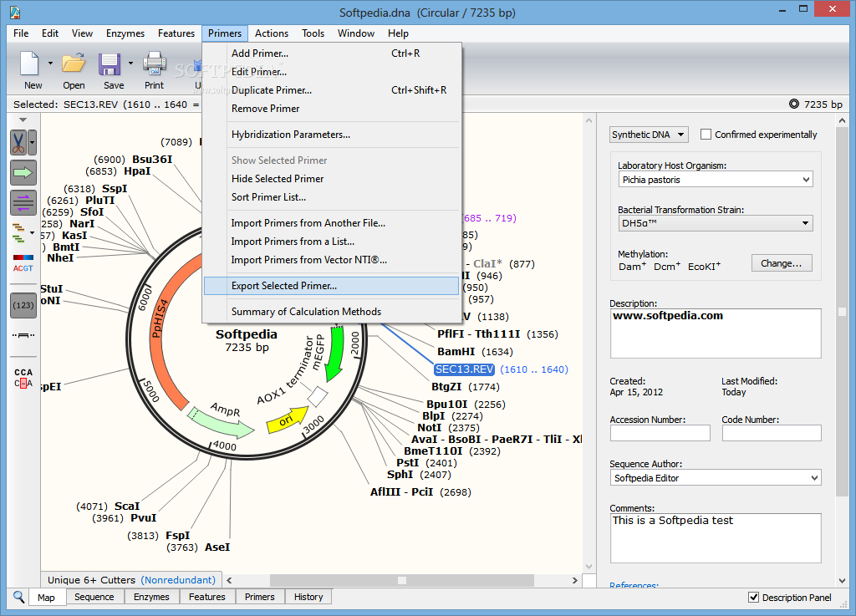Open the Synthetic DNA dropdown
The image size is (856, 616).
pos(649,135)
